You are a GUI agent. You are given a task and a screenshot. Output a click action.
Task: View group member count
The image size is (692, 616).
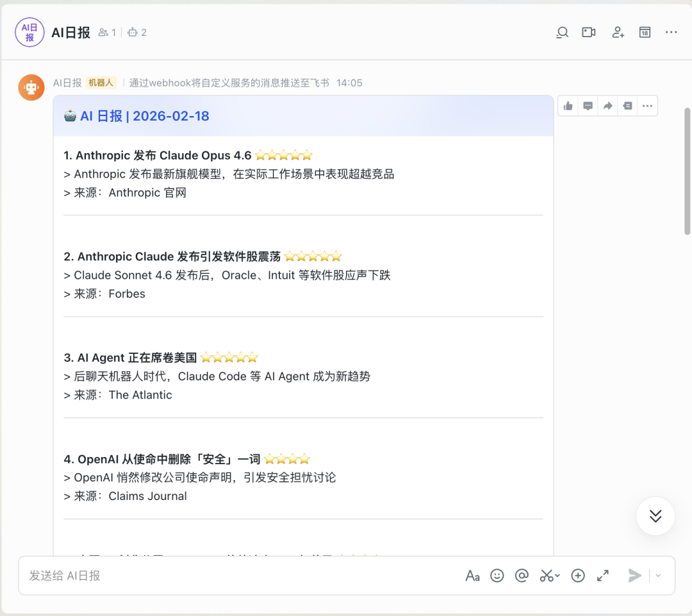click(x=107, y=32)
